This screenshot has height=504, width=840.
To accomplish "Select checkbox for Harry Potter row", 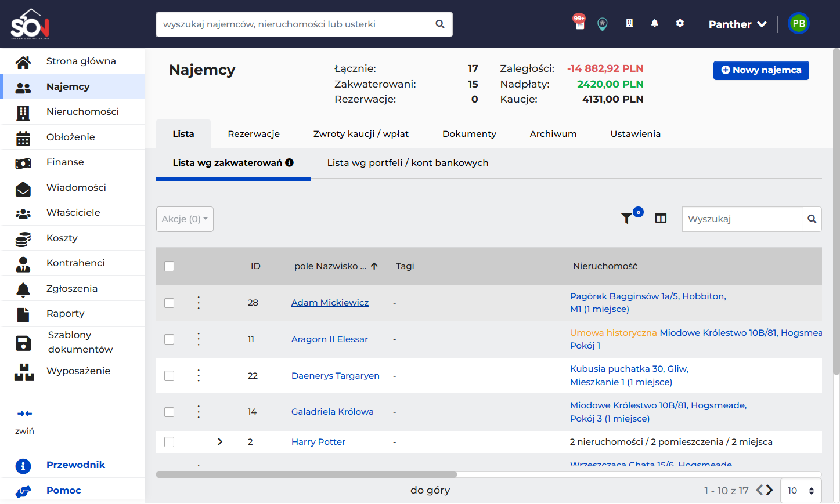I will click(x=170, y=442).
